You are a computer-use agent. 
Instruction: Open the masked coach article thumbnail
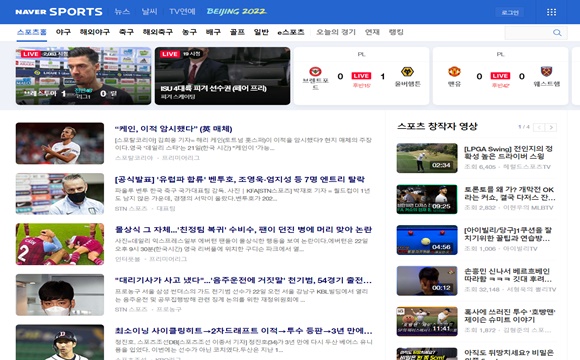pyautogui.click(x=60, y=194)
